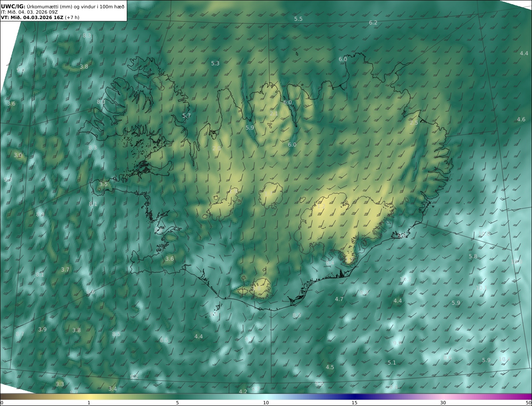
Task: Click the precipitation value 5.3
Action: tap(215, 64)
